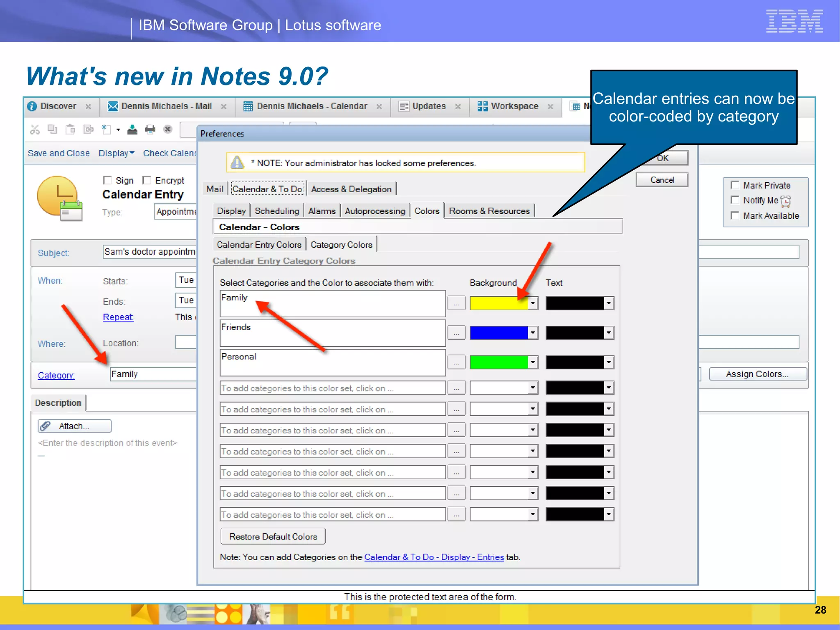Enable the Mark Available checkbox
This screenshot has width=840, height=630.
click(x=735, y=215)
